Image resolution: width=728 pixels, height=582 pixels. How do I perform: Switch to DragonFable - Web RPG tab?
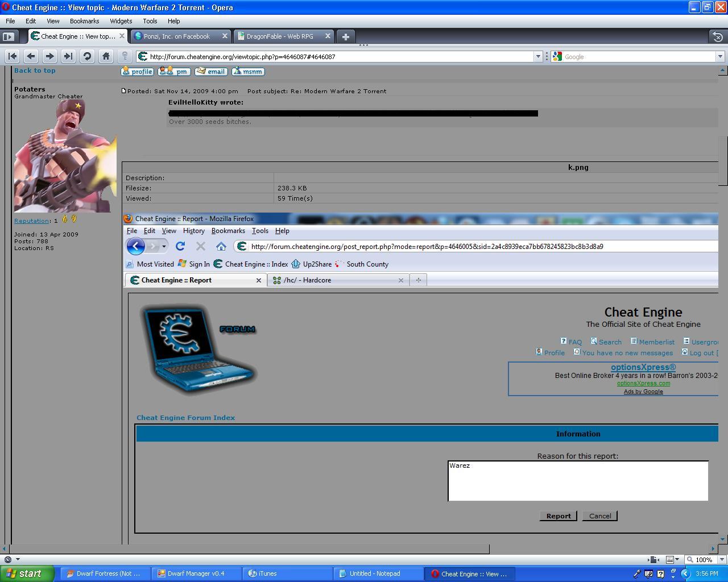tap(283, 36)
